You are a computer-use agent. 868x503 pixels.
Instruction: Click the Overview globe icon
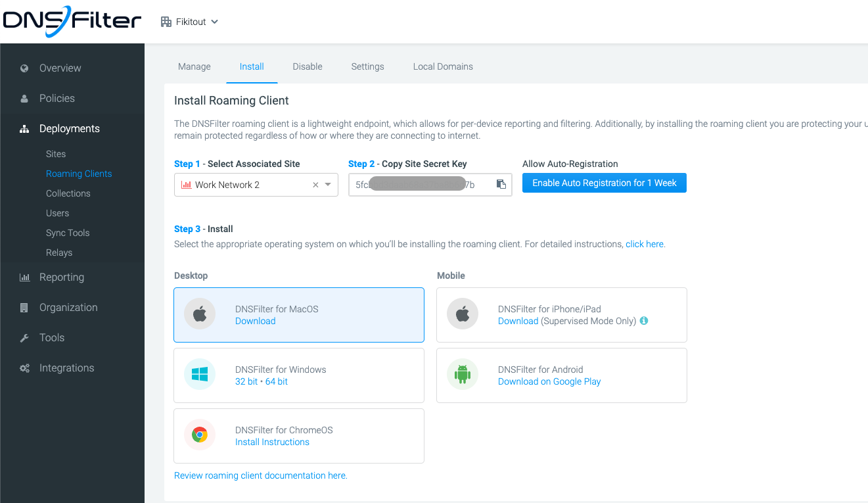[x=24, y=68]
